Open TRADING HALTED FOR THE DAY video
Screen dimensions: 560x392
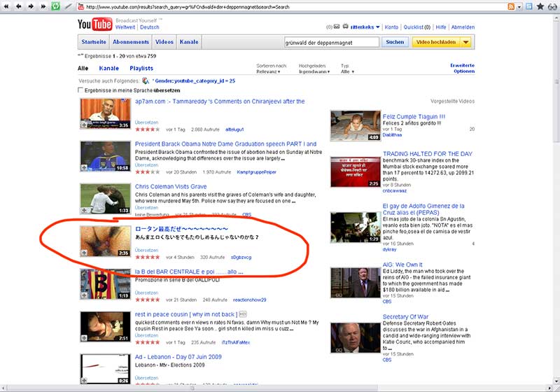(428, 154)
